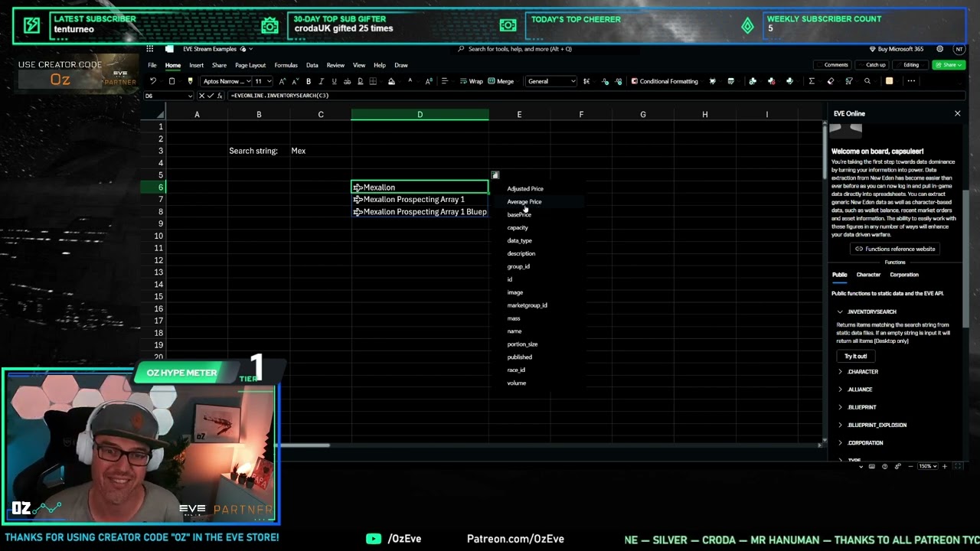Toggle Underline formatting

335,81
